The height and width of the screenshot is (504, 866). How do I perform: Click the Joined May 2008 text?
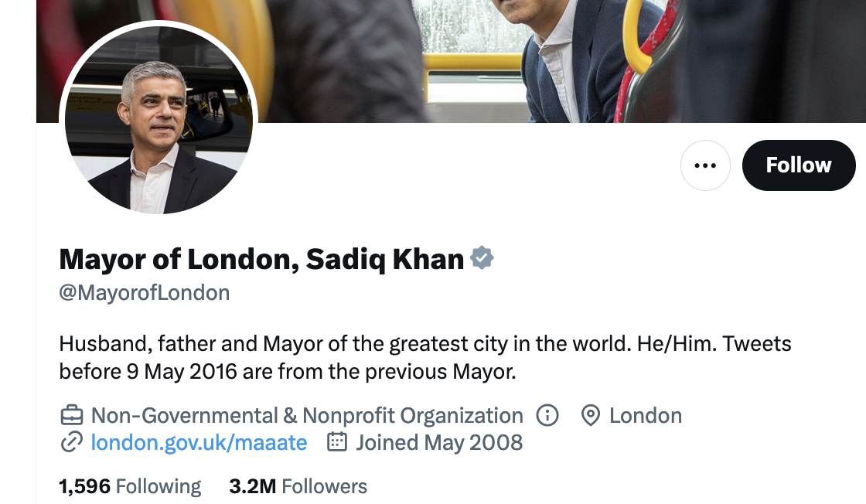tap(439, 443)
